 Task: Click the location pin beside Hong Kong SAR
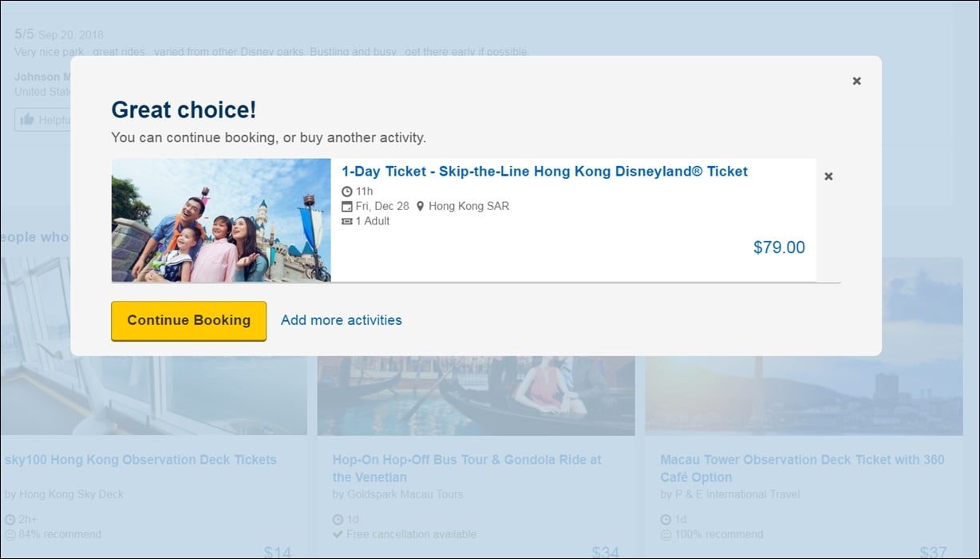[420, 206]
